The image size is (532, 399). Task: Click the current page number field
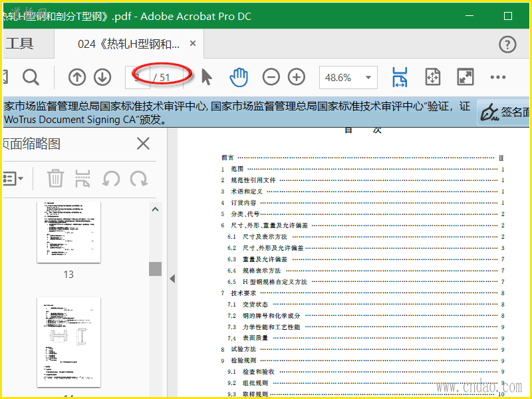click(138, 77)
